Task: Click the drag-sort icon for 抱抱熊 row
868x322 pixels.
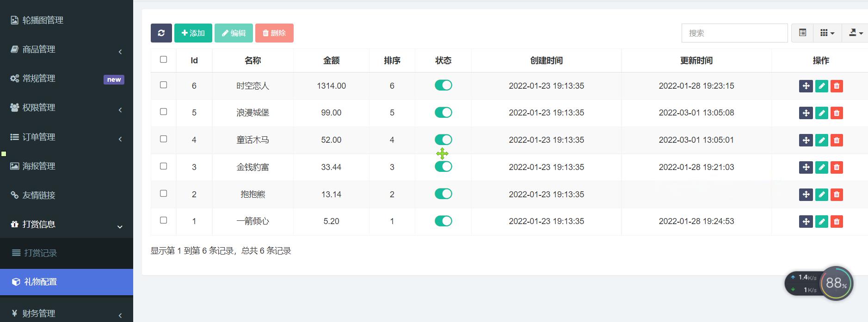Action: click(806, 194)
